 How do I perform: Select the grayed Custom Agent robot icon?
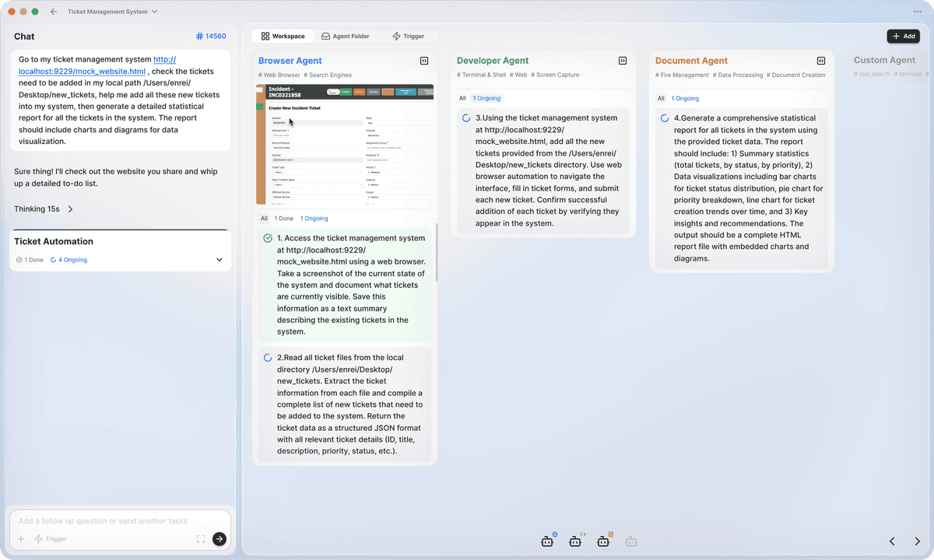coord(631,541)
